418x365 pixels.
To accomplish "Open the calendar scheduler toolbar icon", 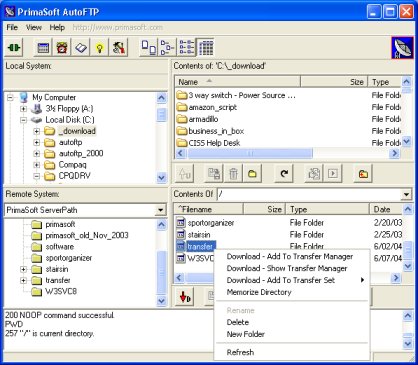I will 43,48.
